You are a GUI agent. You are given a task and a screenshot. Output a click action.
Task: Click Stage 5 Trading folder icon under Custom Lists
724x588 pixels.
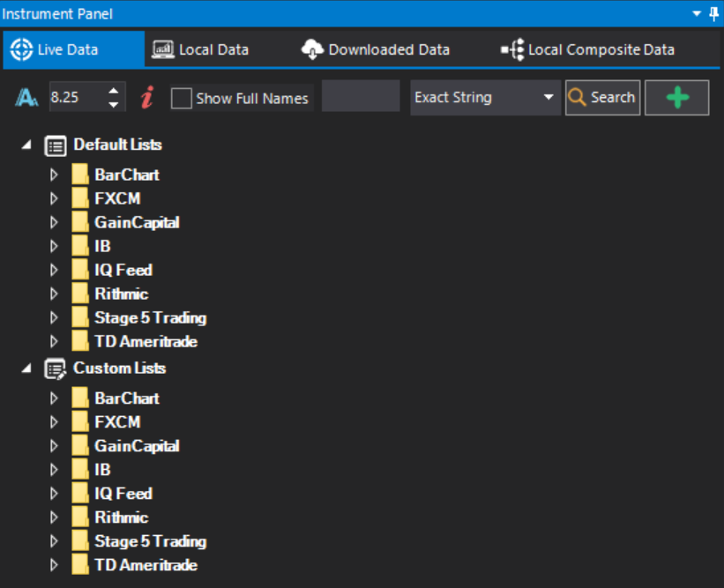(x=80, y=541)
